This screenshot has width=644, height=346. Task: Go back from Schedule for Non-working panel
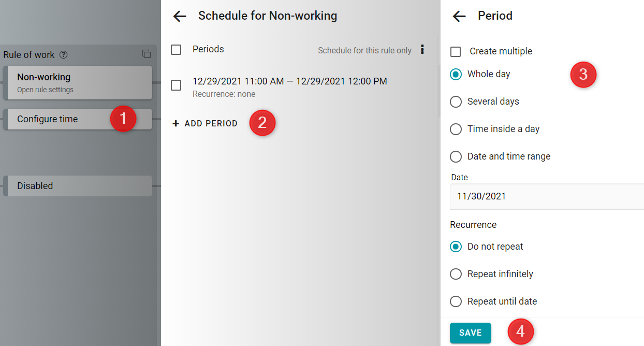coord(180,16)
